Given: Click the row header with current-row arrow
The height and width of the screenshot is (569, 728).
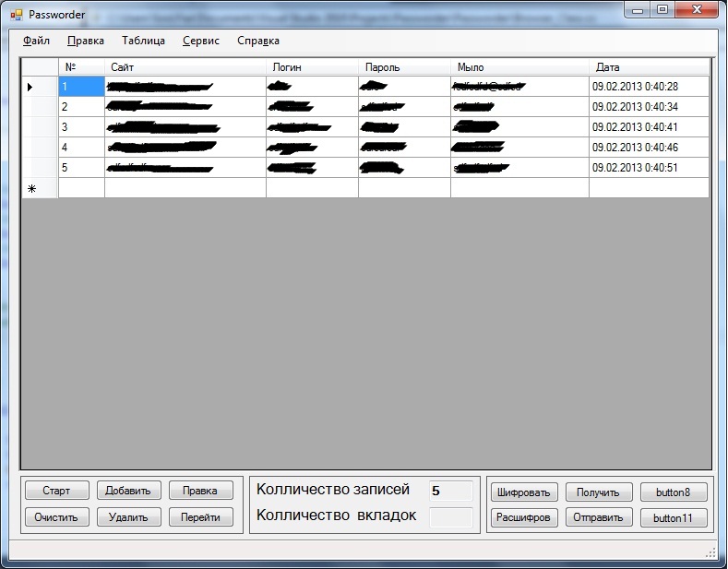Looking at the screenshot, I should [40, 87].
